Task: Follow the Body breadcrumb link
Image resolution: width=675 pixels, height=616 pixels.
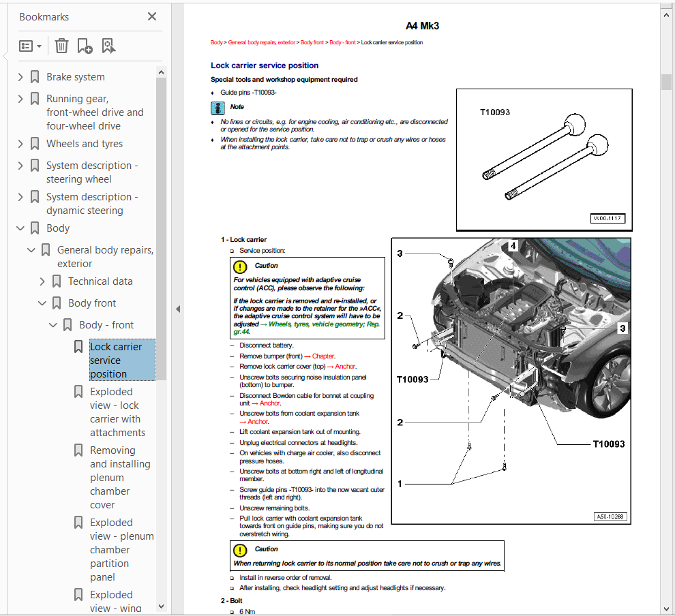Action: click(x=217, y=42)
